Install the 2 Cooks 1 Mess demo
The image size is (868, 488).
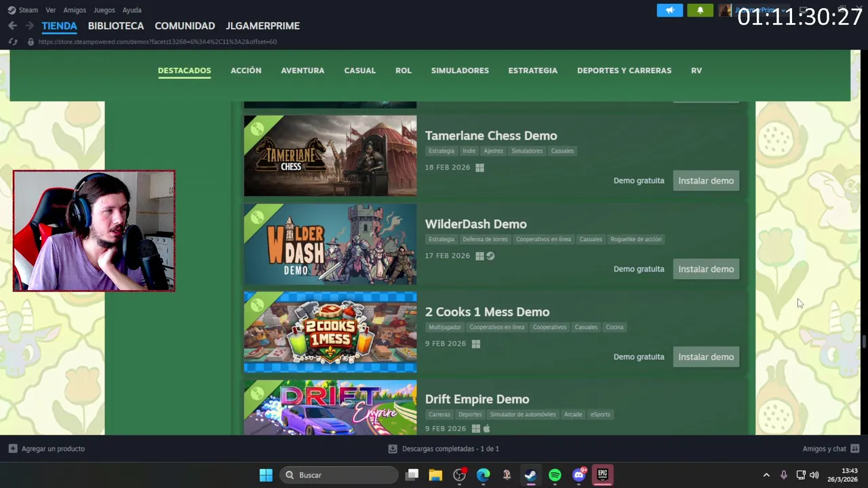click(706, 357)
